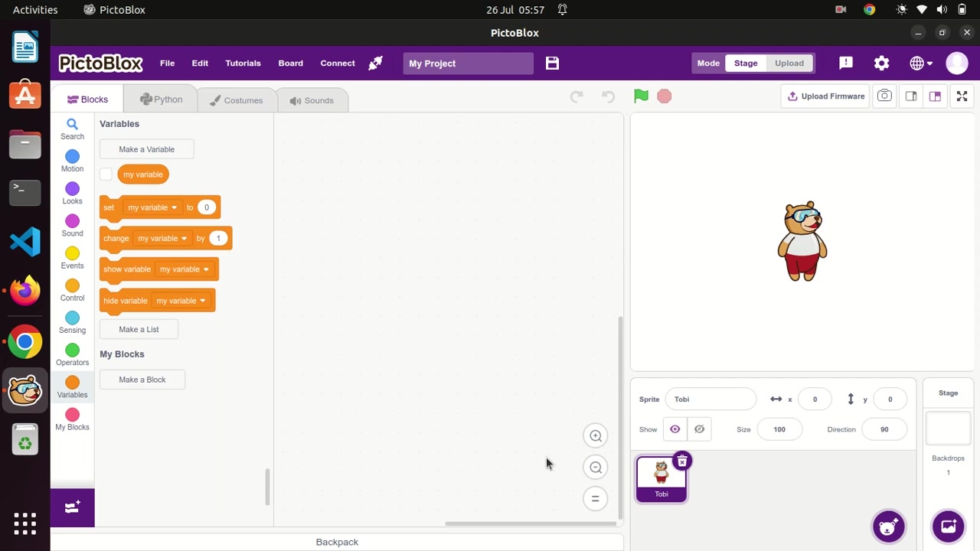This screenshot has height=551, width=980.
Task: Switch mode to Upload
Action: point(789,64)
